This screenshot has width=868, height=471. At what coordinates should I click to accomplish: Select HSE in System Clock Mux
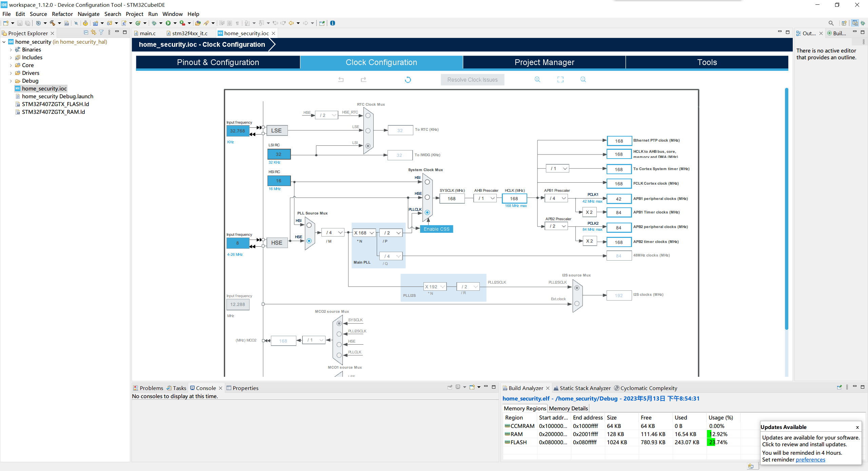pos(427,197)
